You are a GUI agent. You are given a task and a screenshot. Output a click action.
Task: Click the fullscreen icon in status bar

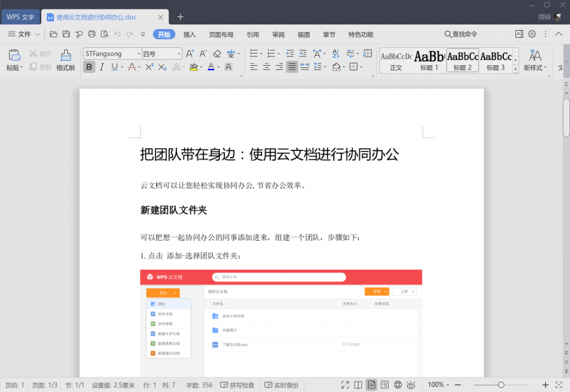pyautogui.click(x=345, y=385)
